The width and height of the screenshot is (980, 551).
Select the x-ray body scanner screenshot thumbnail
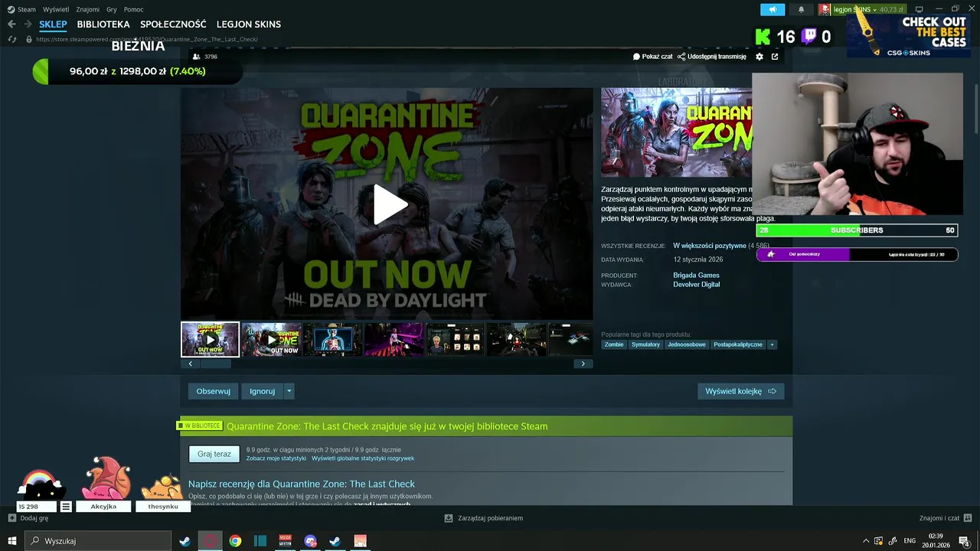pyautogui.click(x=332, y=339)
